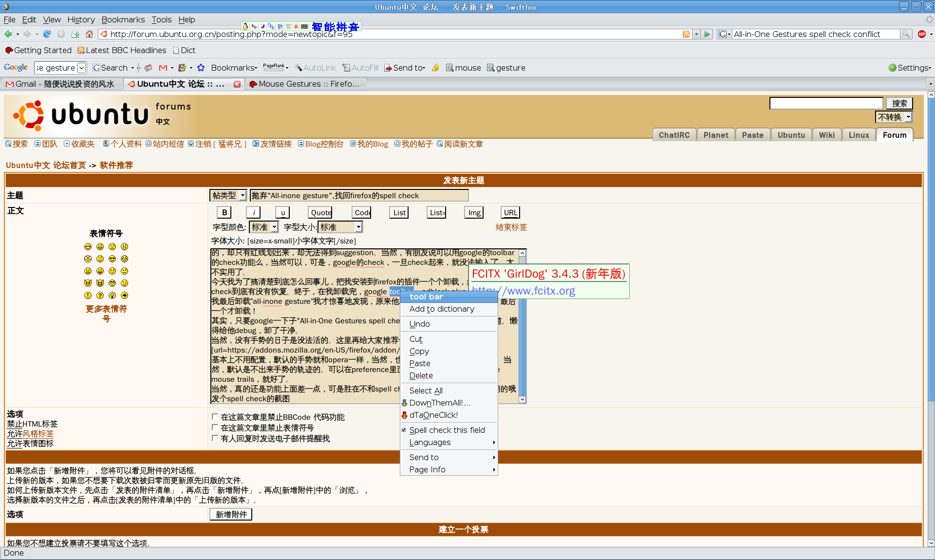Image resolution: width=935 pixels, height=560 pixels.
Task: Check the disable smilies in this post option
Action: (x=215, y=428)
